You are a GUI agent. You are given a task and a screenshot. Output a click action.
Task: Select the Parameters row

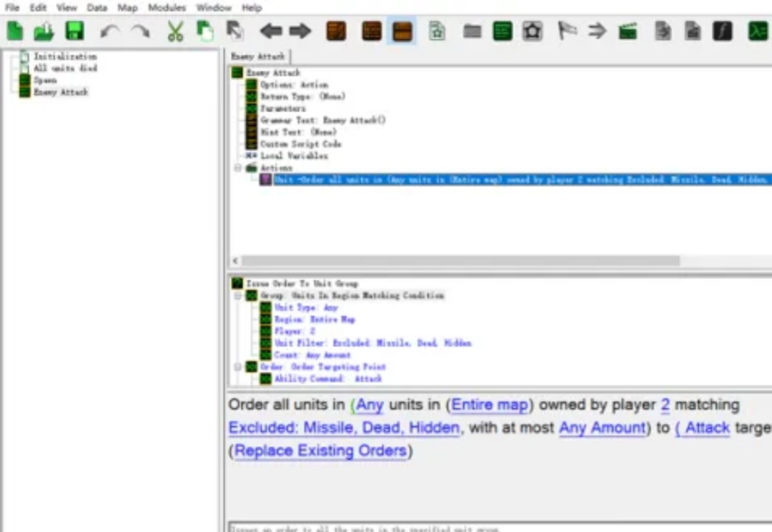(282, 109)
